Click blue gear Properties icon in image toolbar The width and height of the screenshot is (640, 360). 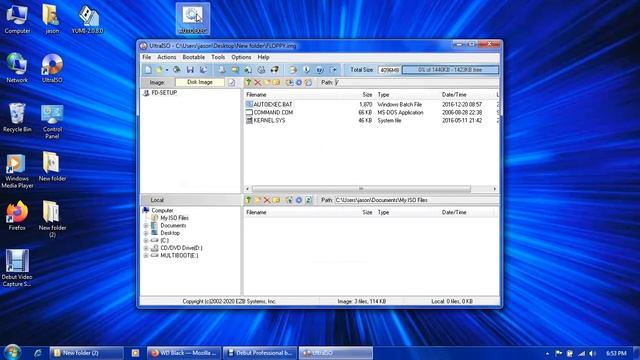point(299,82)
